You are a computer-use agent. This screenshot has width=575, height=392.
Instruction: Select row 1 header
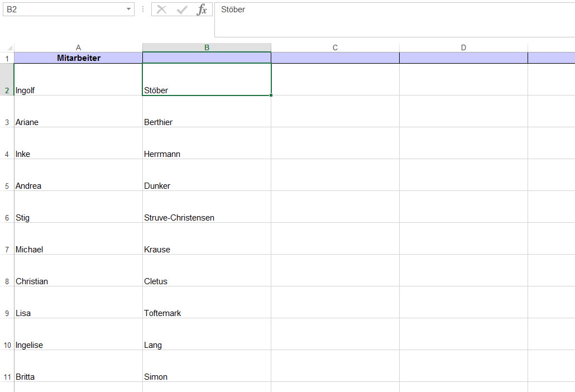pos(7,58)
